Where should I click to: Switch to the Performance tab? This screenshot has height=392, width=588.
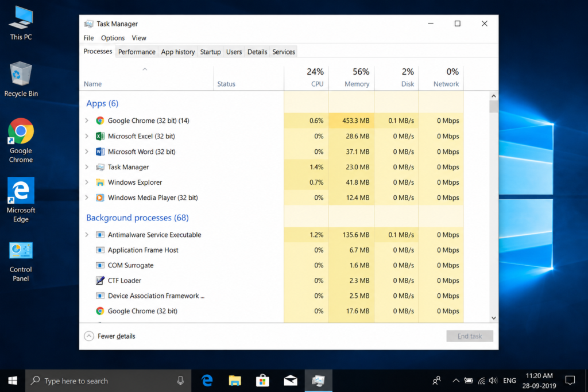point(137,52)
